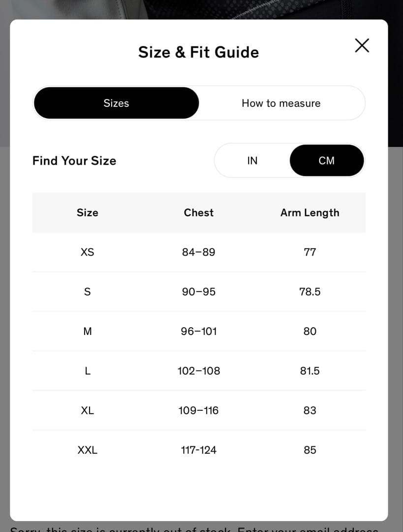
Task: Select the XS size row
Action: coord(88,252)
